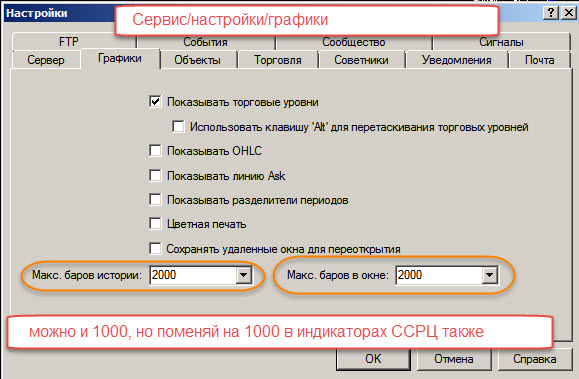Switch to the Почта tab
This screenshot has width=579, height=379.
539,60
